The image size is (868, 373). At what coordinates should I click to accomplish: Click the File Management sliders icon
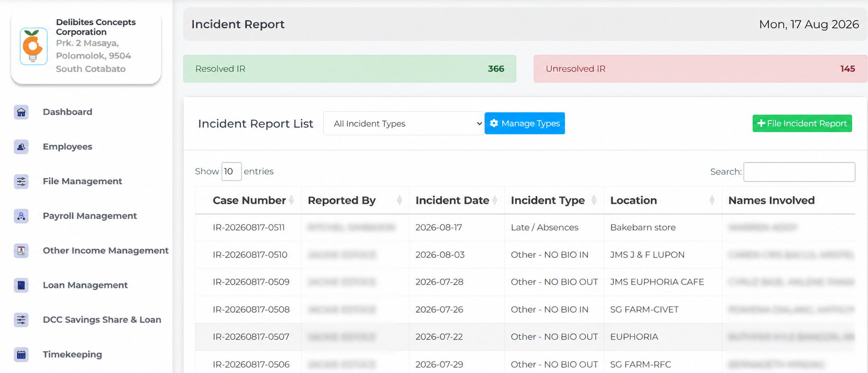pyautogui.click(x=21, y=182)
